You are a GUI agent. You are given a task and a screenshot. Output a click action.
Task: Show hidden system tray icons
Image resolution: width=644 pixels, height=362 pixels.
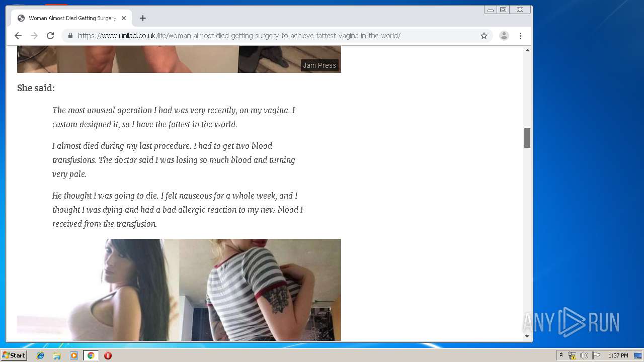tap(561, 355)
